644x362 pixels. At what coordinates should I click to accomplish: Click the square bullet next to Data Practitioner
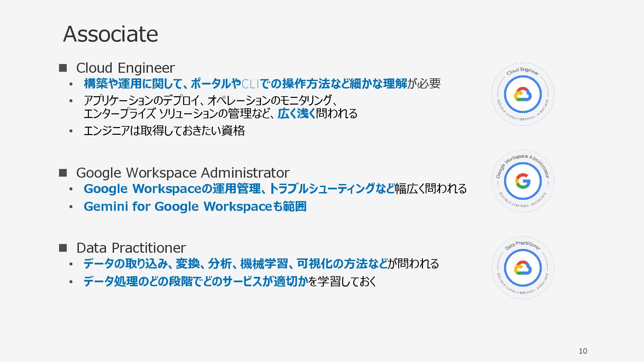(63, 248)
